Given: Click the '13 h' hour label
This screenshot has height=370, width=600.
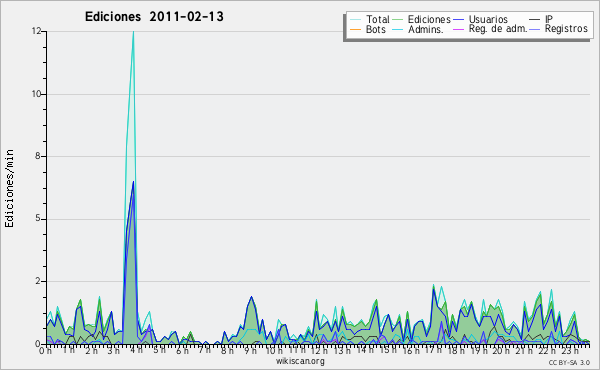Looking at the screenshot, I should pos(342,351).
